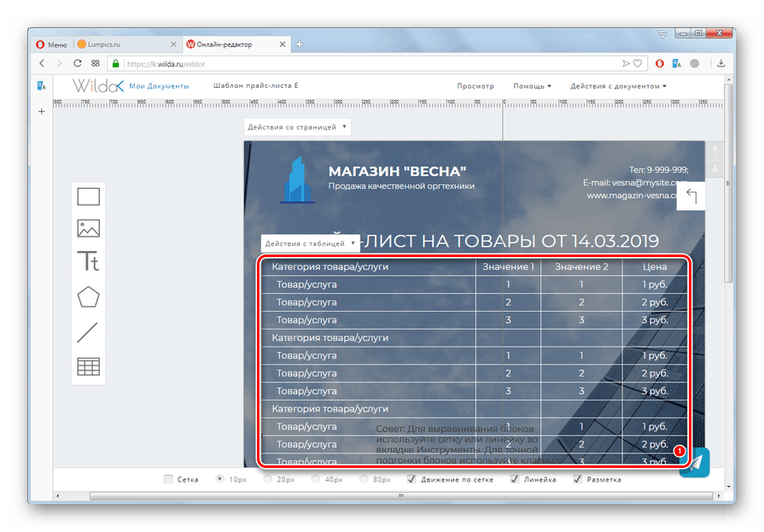
Task: Move page down arrow
Action: click(714, 168)
